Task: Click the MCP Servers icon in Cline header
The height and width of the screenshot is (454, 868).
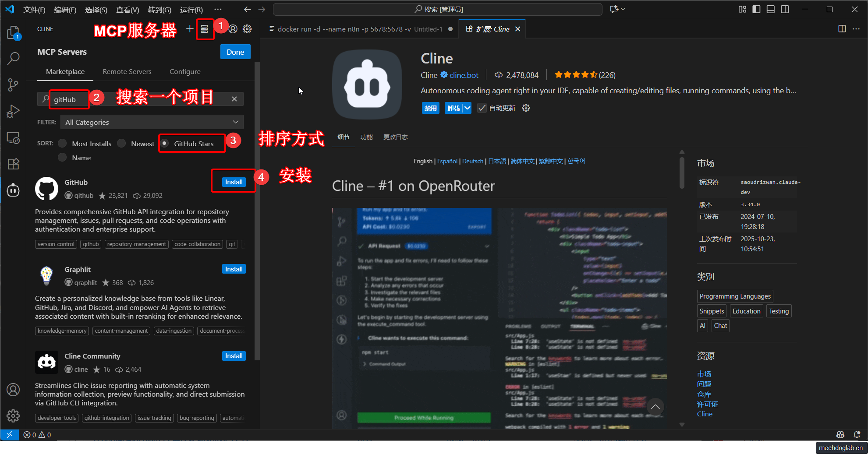Action: pos(204,29)
